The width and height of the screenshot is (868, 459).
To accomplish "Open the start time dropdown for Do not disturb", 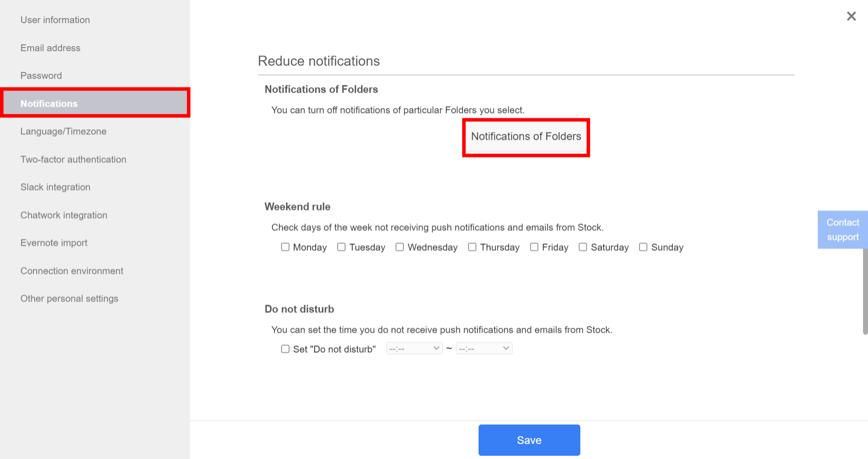I will [x=413, y=348].
